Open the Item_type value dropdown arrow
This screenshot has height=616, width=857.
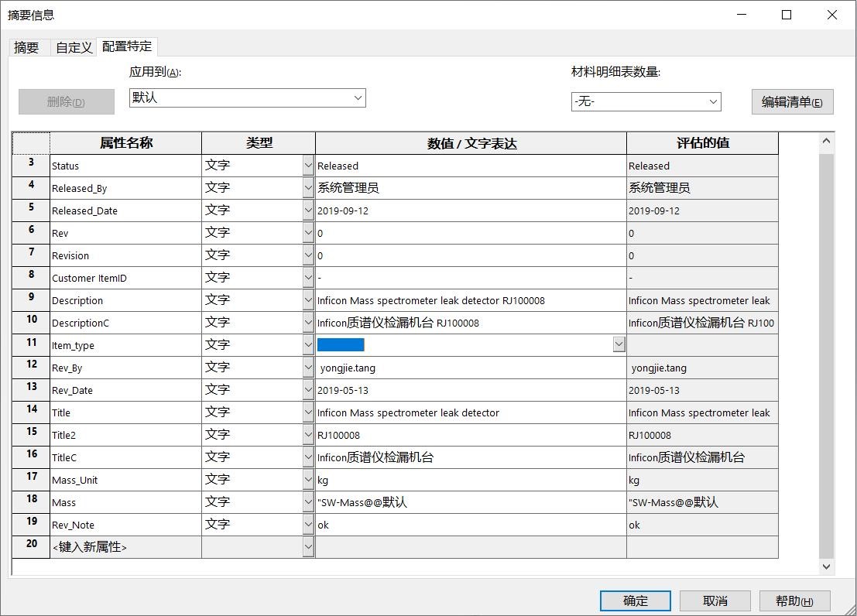pyautogui.click(x=619, y=344)
